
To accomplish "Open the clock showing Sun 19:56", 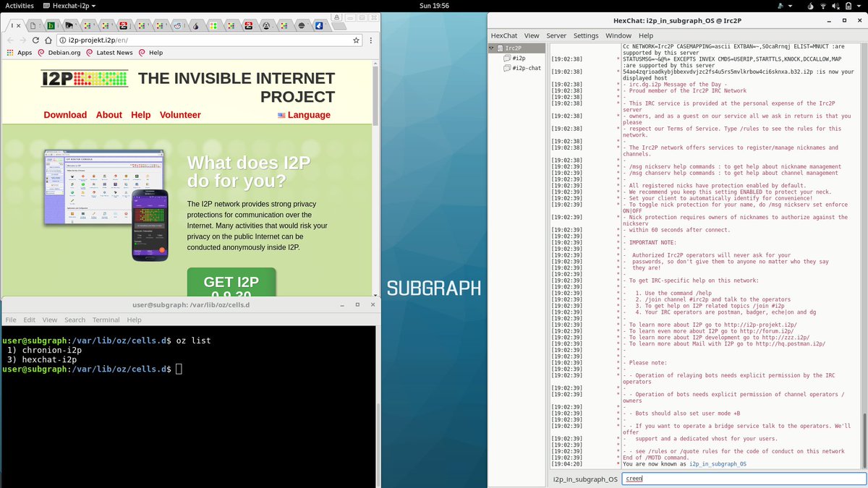I will (x=434, y=5).
